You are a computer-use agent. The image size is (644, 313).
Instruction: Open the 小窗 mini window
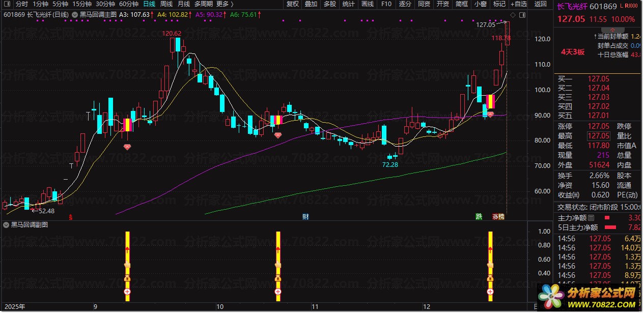click(480, 4)
